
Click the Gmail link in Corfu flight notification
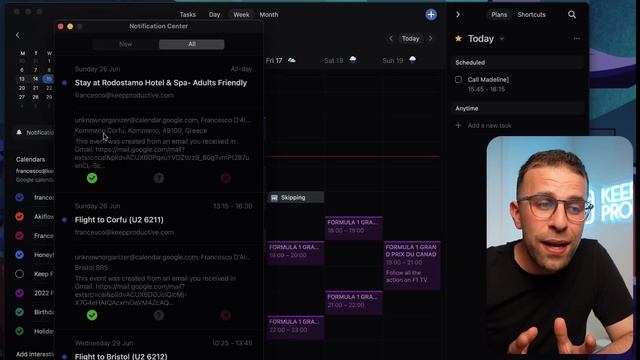pos(131,295)
